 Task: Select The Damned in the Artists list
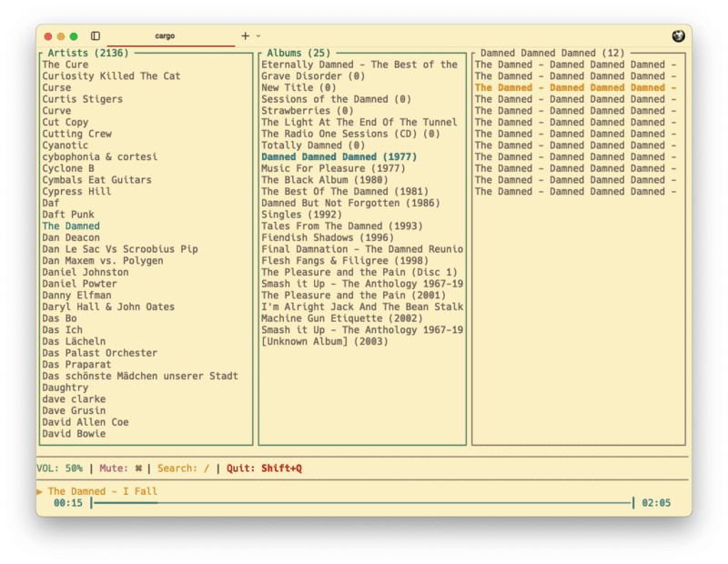(71, 227)
